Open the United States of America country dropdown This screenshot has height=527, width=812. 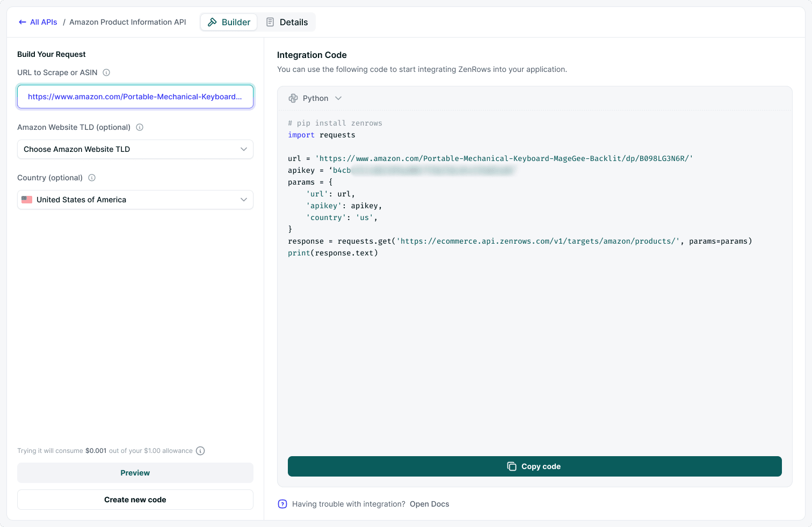point(135,200)
